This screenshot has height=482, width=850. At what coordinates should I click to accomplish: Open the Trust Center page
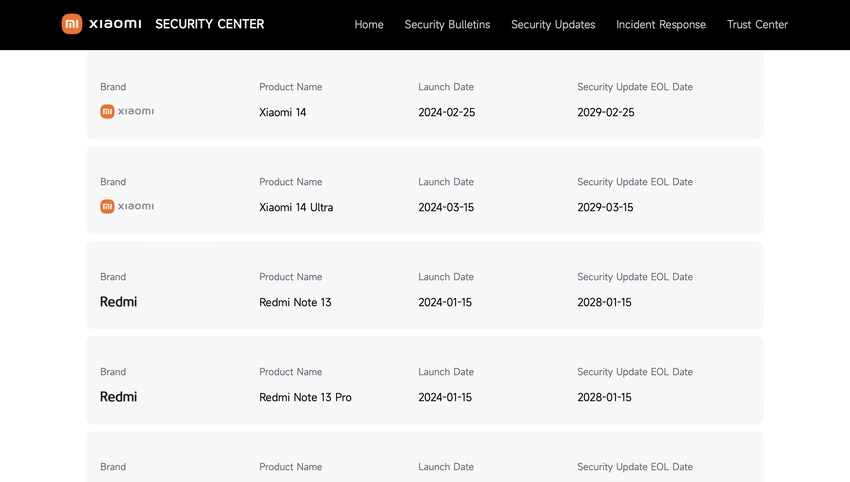click(757, 25)
